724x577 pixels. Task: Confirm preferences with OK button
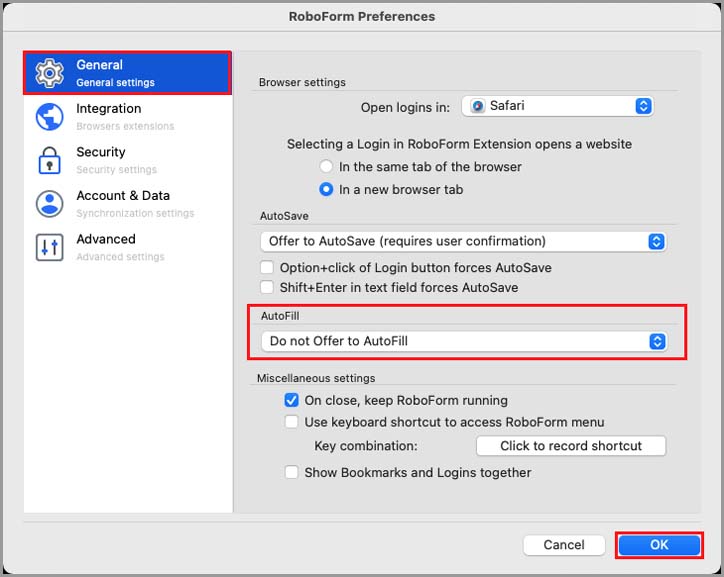pyautogui.click(x=659, y=545)
